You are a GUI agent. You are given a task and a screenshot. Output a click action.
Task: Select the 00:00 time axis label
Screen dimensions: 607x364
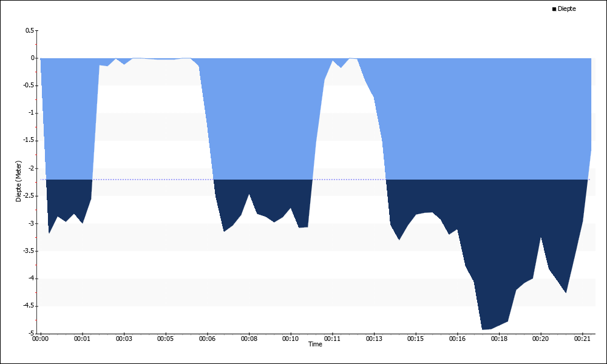[x=40, y=339]
